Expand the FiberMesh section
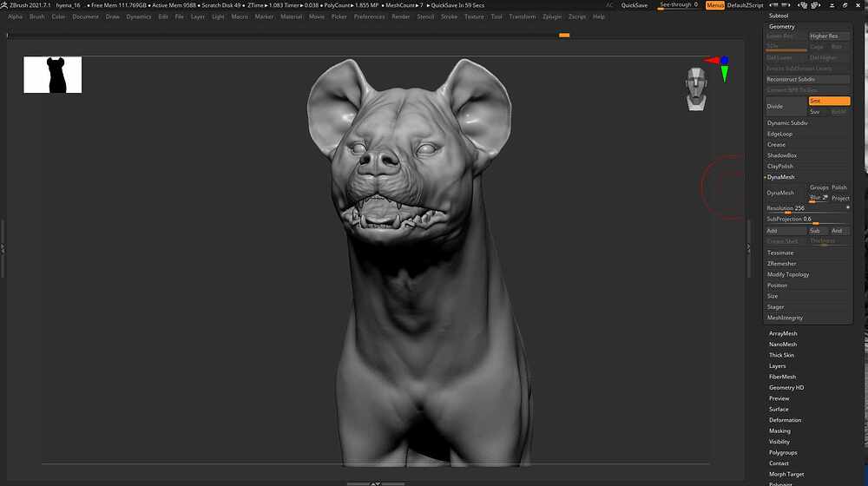 point(782,377)
